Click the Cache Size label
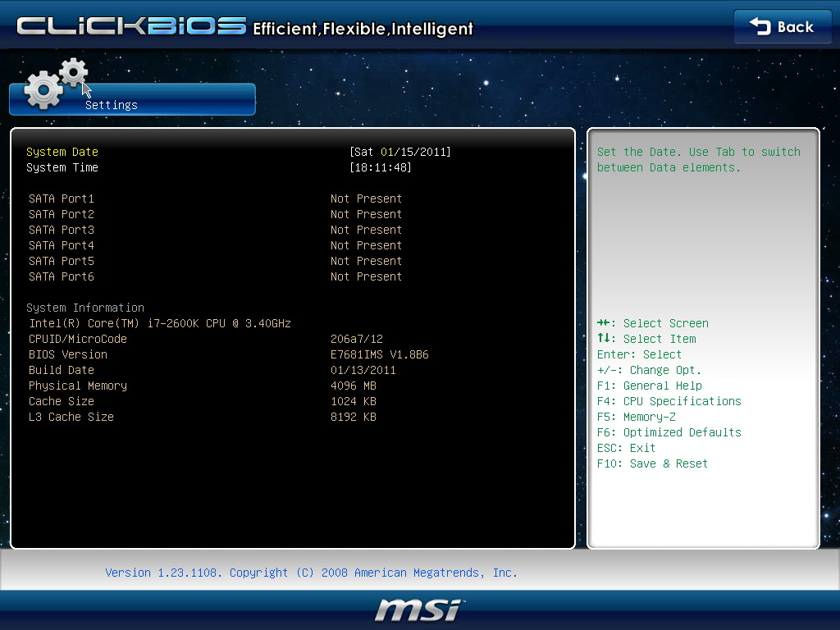The height and width of the screenshot is (630, 840). pos(61,401)
